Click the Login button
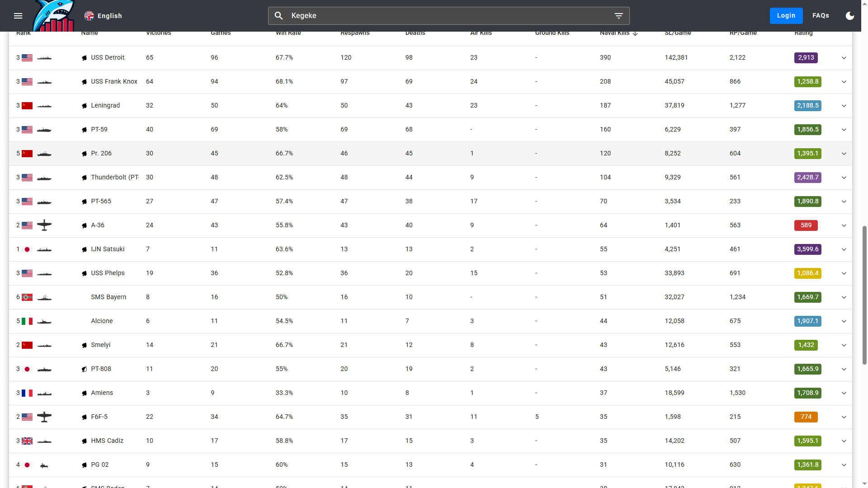 coord(786,16)
